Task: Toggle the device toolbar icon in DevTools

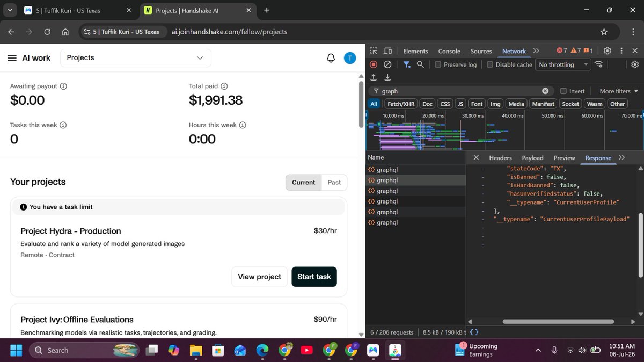Action: coord(387,51)
